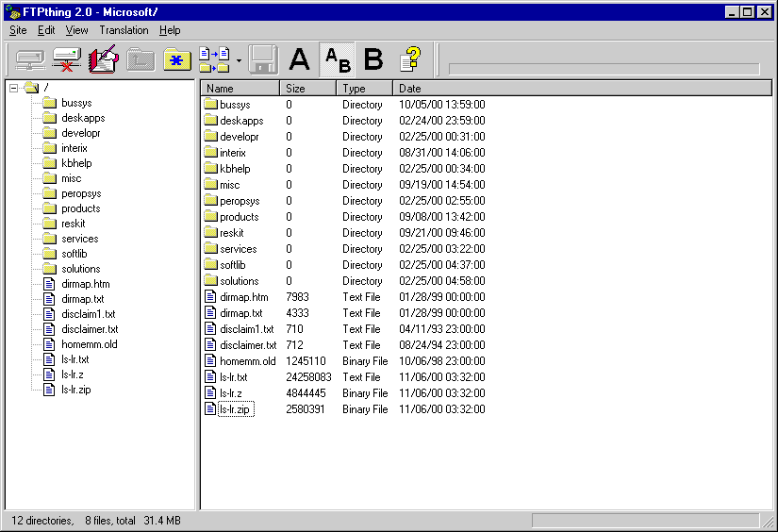
Task: Click the file transfer toolbar icon
Action: point(214,59)
